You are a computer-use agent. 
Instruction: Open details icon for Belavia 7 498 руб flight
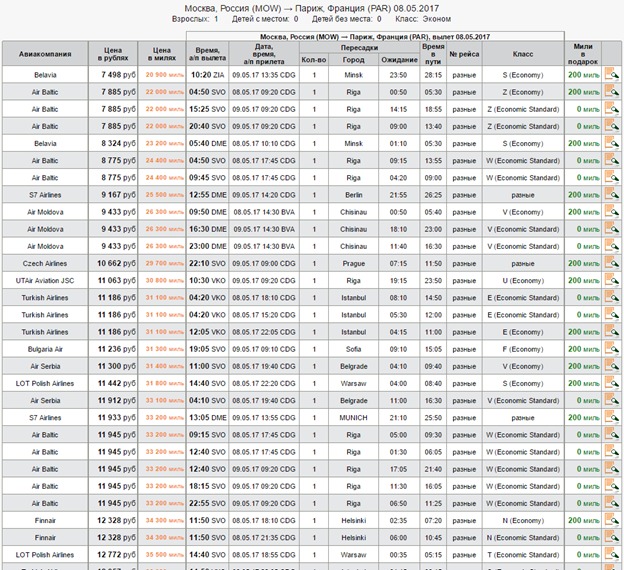pos(612,74)
